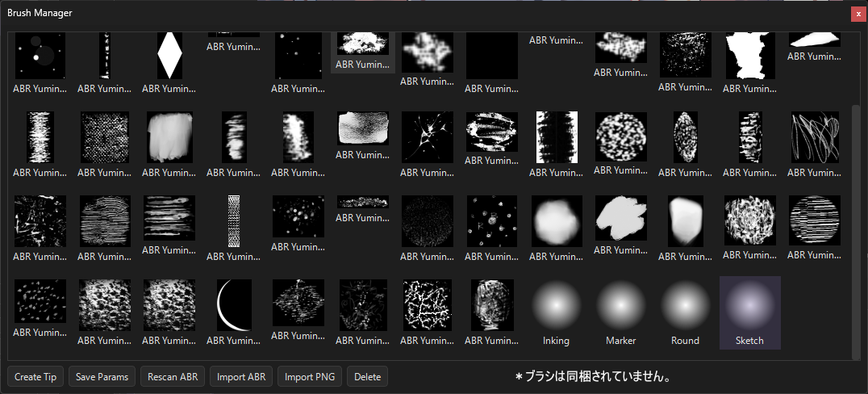868x394 pixels.
Task: Pick the fingerprint-like horizontal lines brush tip
Action: 105,220
